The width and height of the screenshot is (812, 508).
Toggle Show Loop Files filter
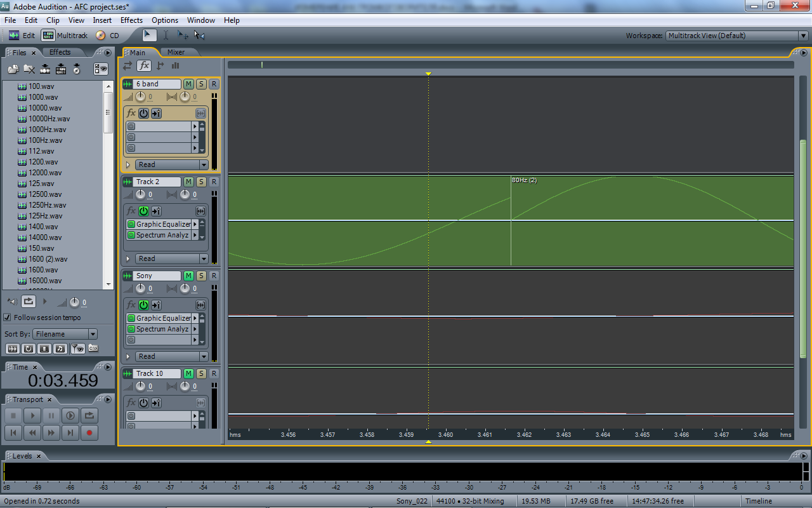coord(29,349)
